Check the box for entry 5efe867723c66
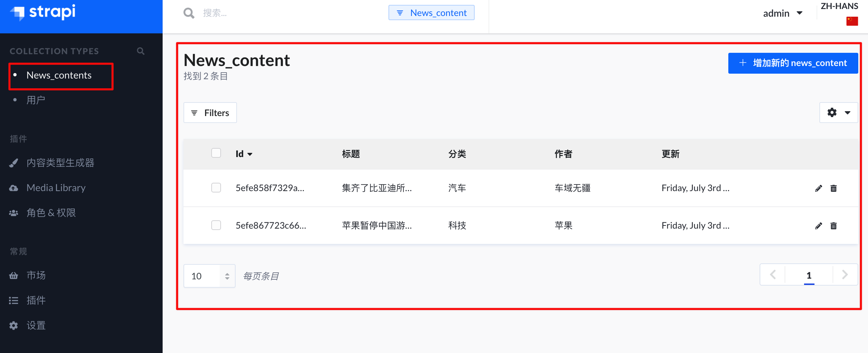Image resolution: width=868 pixels, height=353 pixels. [216, 225]
